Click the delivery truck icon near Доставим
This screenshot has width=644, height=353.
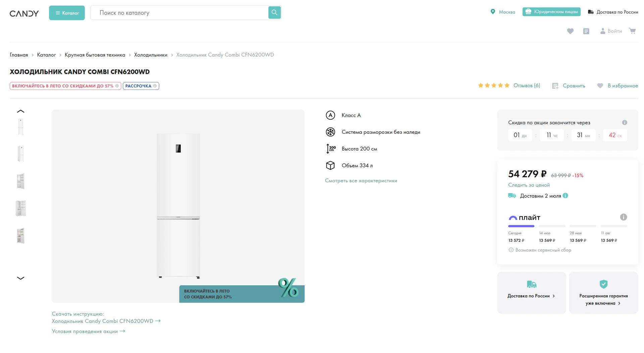click(x=512, y=196)
